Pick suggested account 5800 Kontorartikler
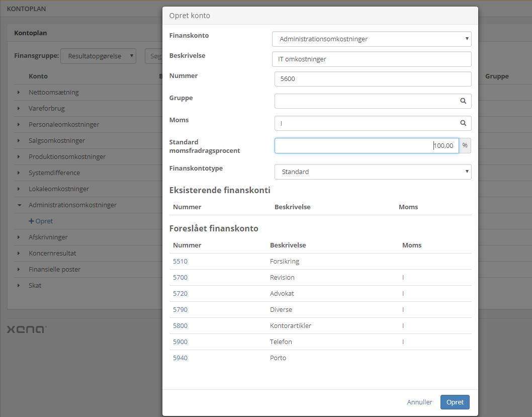The height and width of the screenshot is (417, 532). pos(180,326)
